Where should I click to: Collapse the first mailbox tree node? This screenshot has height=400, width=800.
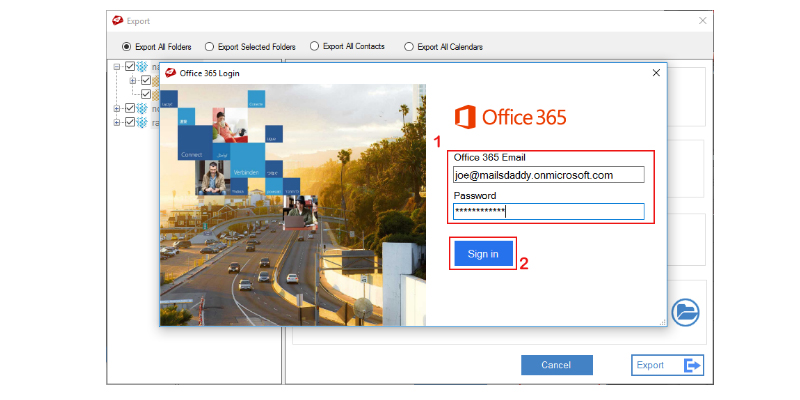pyautogui.click(x=117, y=67)
